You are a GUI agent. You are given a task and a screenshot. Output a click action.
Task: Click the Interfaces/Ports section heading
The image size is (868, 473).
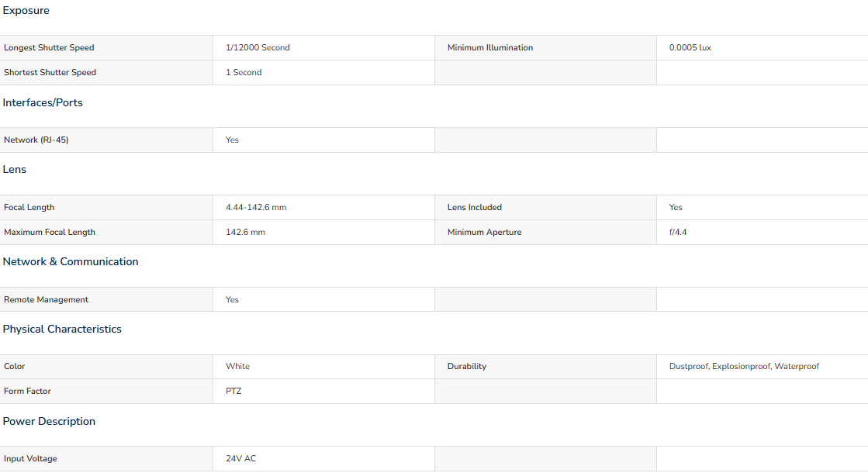coord(43,102)
